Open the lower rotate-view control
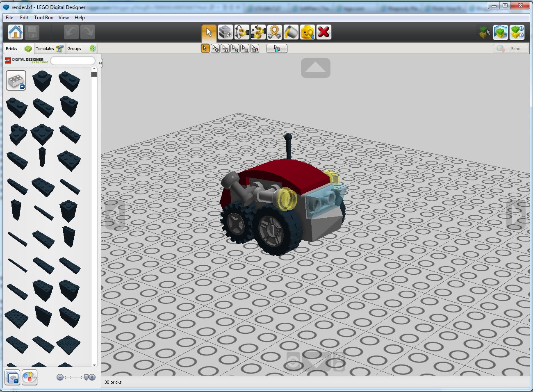Viewport: 533px width, 392px height. coord(316,362)
